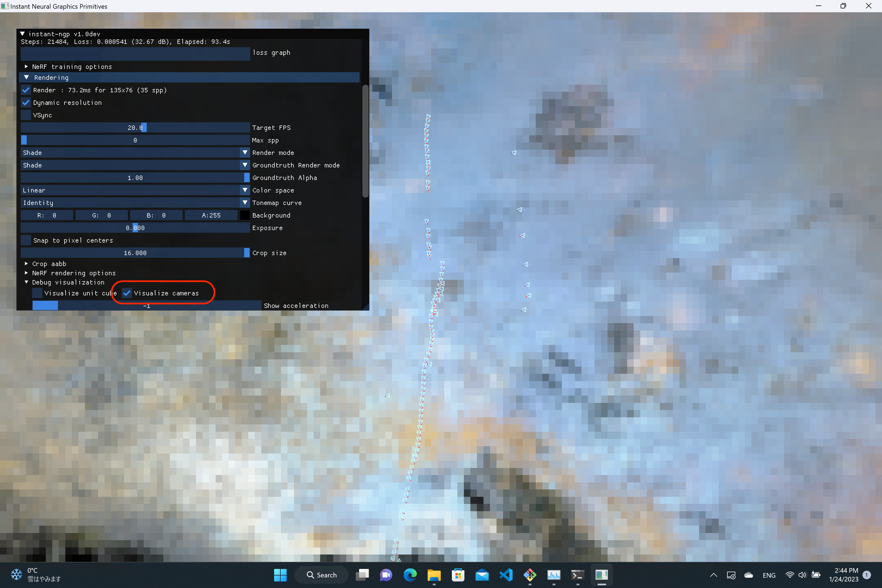Click the 'Tonemap curve' label
This screenshot has width=882, height=588.
pos(277,203)
